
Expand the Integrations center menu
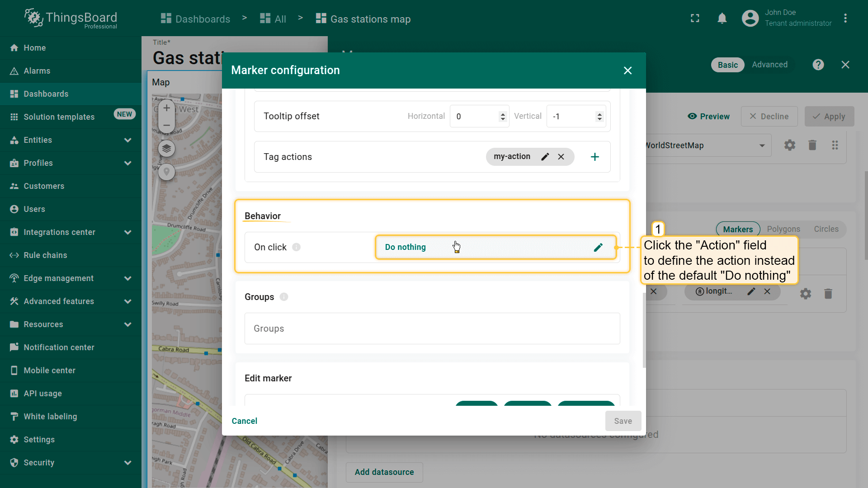click(127, 232)
